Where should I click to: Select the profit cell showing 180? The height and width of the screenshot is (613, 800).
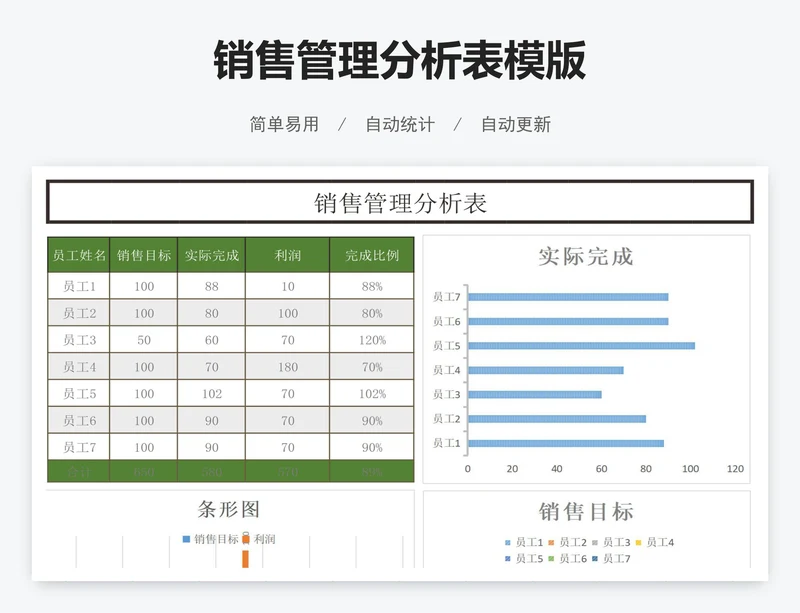click(x=287, y=366)
